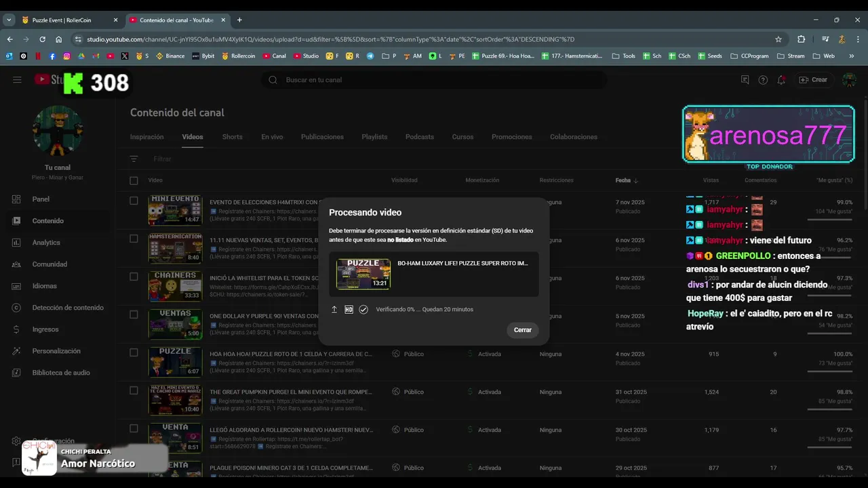
Task: Open the Chrome tab search dropdown arrow
Action: tap(9, 20)
